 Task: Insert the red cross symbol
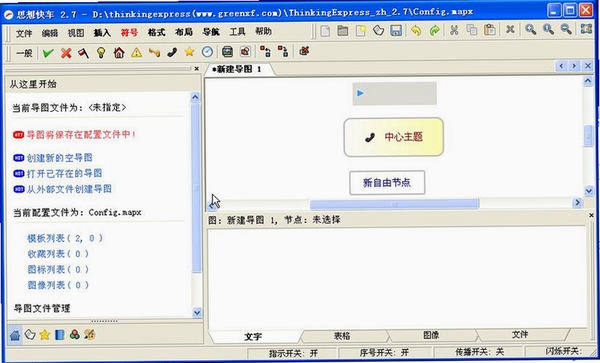[66, 53]
